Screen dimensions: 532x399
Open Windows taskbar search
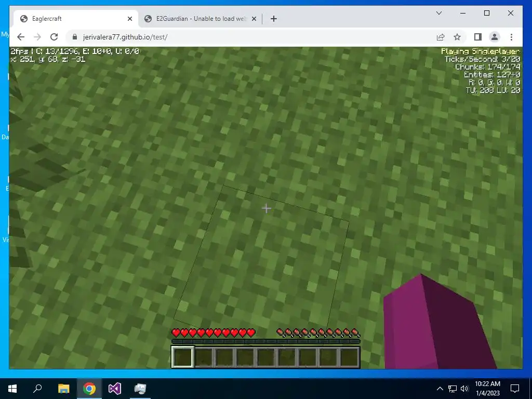tap(37, 389)
